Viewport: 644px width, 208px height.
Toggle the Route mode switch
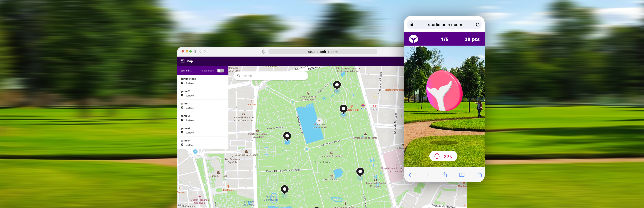click(x=220, y=71)
